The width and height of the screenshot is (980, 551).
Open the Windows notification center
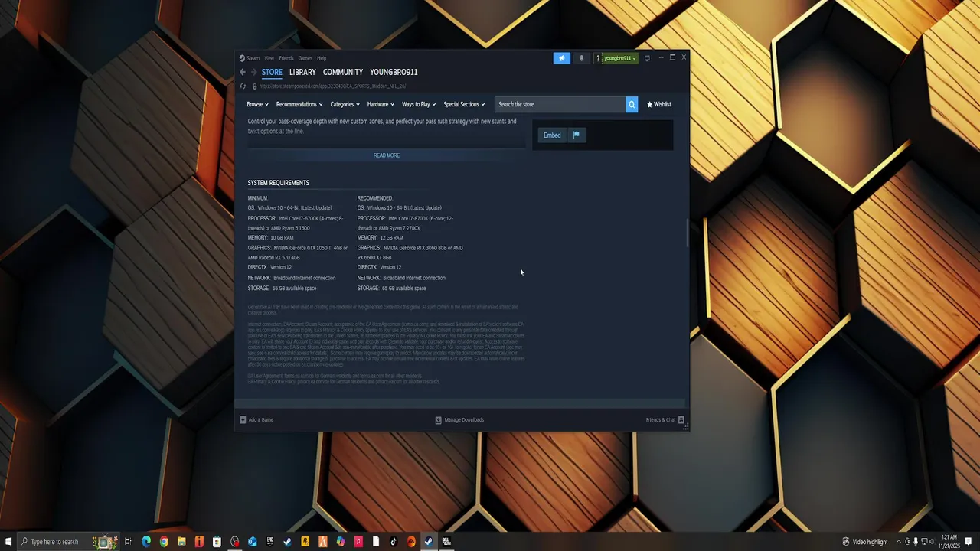pyautogui.click(x=968, y=542)
